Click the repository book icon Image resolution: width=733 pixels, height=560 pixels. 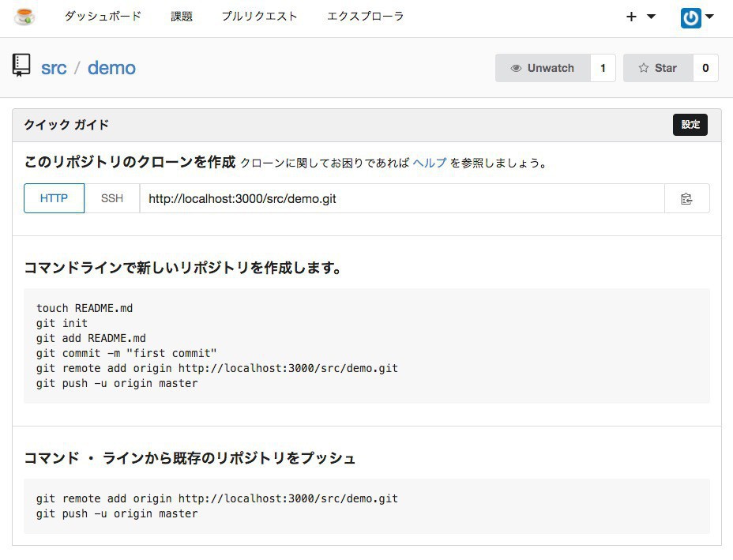point(21,66)
